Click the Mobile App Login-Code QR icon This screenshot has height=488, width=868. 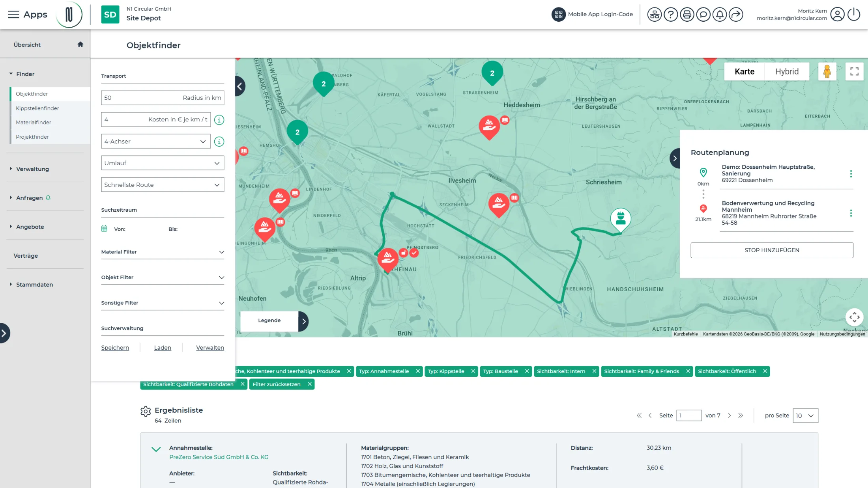(x=558, y=15)
